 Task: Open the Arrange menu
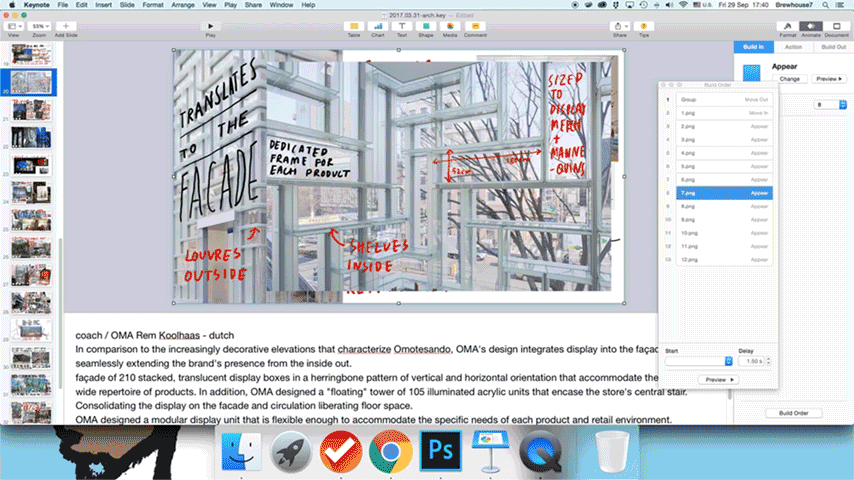(x=183, y=5)
